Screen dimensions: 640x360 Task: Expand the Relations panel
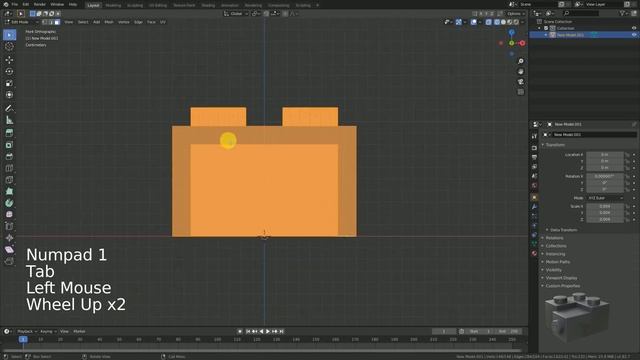pyautogui.click(x=554, y=238)
